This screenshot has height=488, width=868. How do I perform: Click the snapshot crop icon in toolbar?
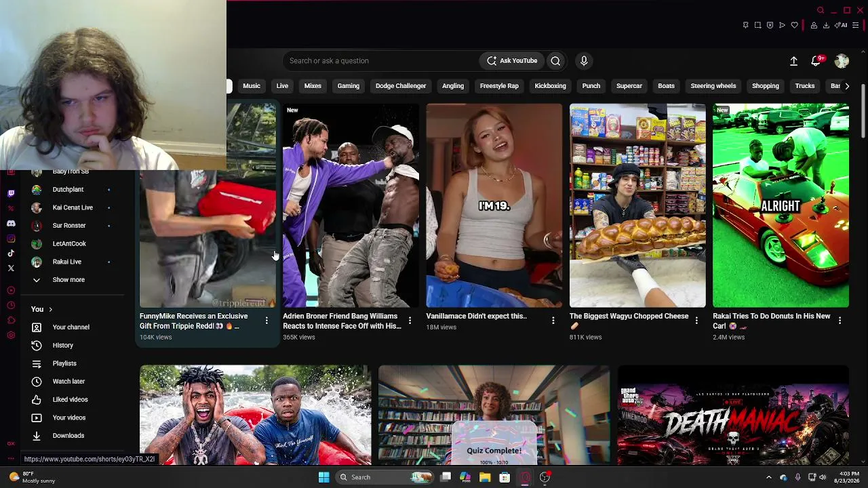757,25
